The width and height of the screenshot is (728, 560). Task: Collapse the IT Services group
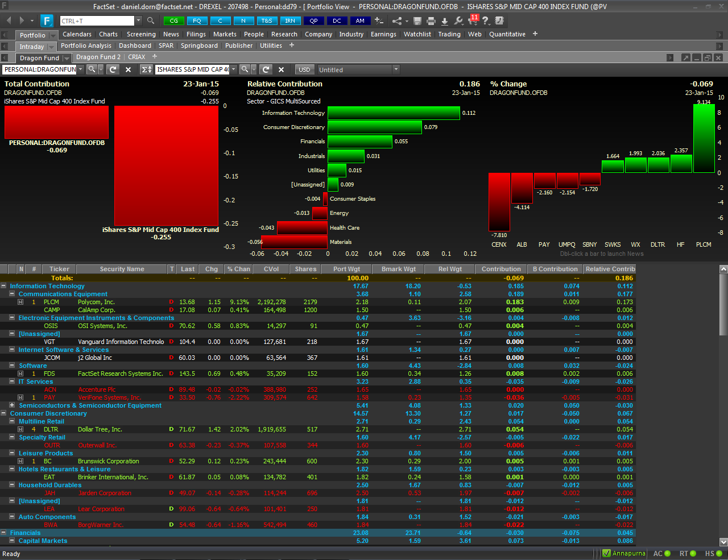(12, 381)
